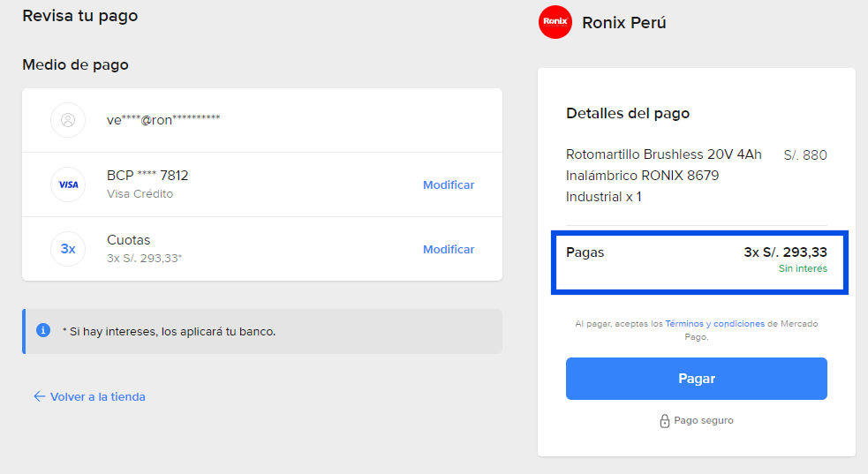Click the S/. 880 product price

click(805, 154)
